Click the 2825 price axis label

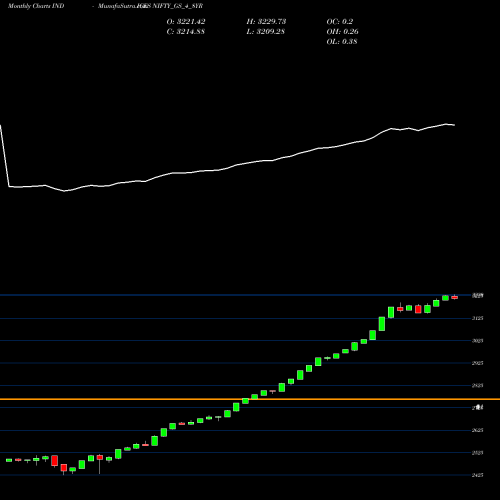(x=478, y=386)
